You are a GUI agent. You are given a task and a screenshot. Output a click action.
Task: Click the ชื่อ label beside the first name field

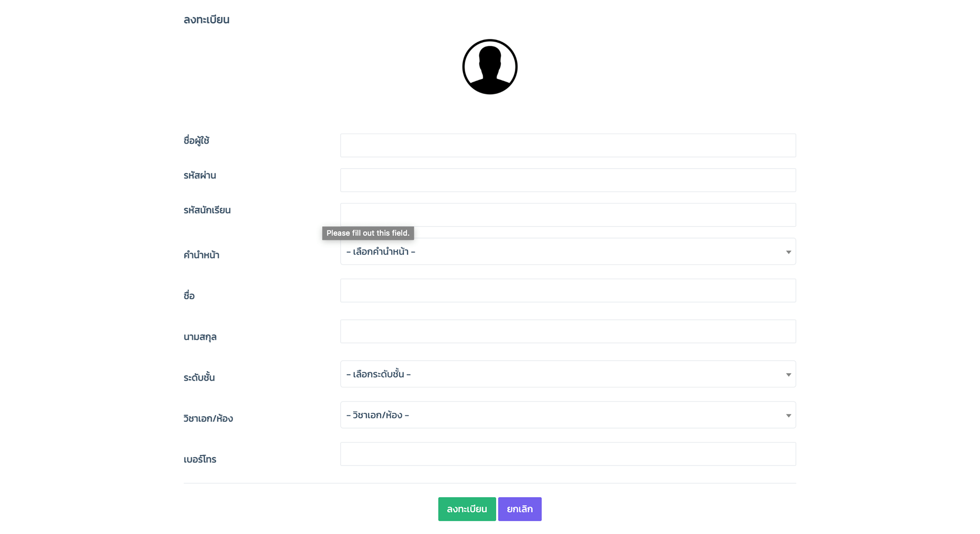click(189, 295)
